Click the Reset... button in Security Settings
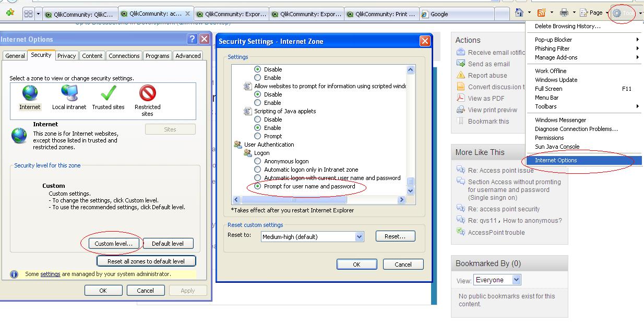This screenshot has width=644, height=324. pos(395,236)
